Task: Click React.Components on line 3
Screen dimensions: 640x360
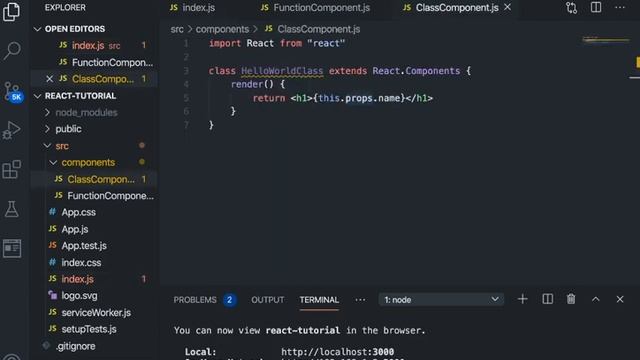Action: (x=416, y=71)
